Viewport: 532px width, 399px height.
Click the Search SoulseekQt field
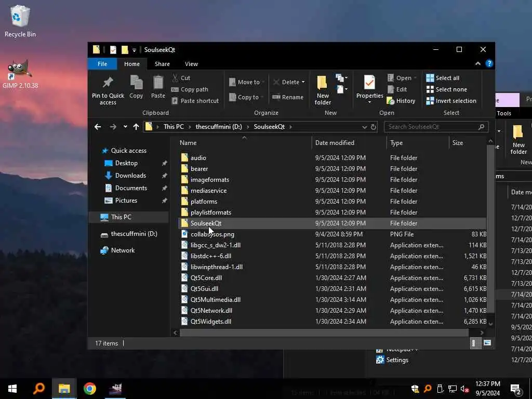point(436,127)
